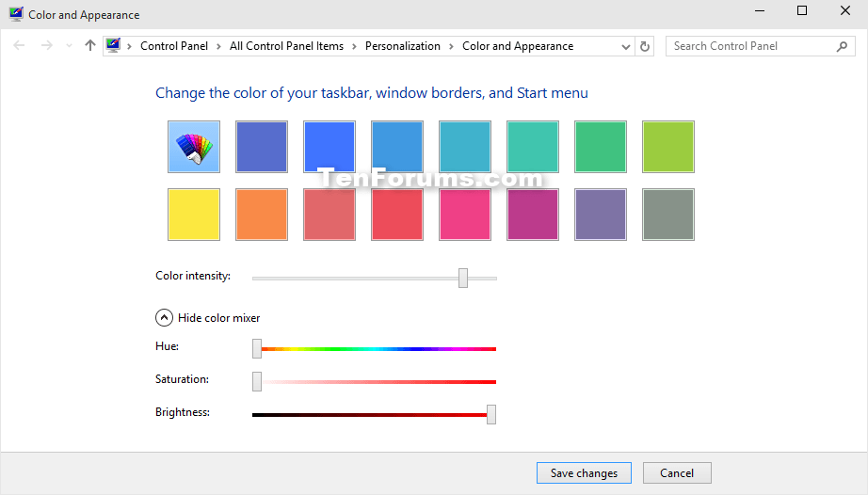The width and height of the screenshot is (868, 495).
Task: Choose the sky blue color swatch
Action: 397,147
